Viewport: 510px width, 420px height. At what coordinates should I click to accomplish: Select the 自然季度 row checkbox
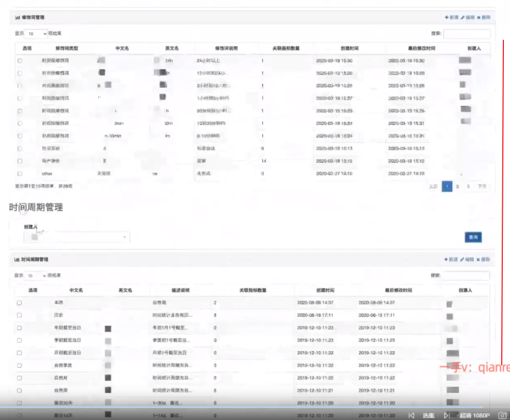click(19, 365)
